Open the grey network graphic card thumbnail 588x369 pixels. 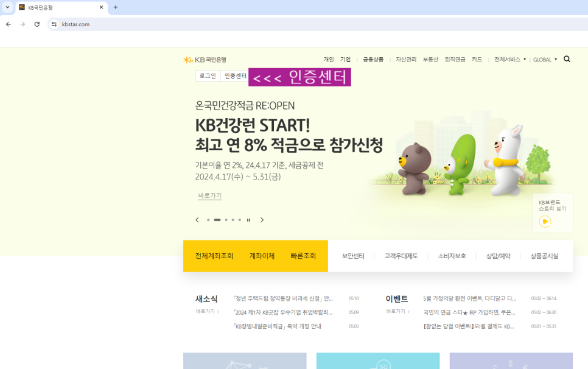tap(245, 360)
